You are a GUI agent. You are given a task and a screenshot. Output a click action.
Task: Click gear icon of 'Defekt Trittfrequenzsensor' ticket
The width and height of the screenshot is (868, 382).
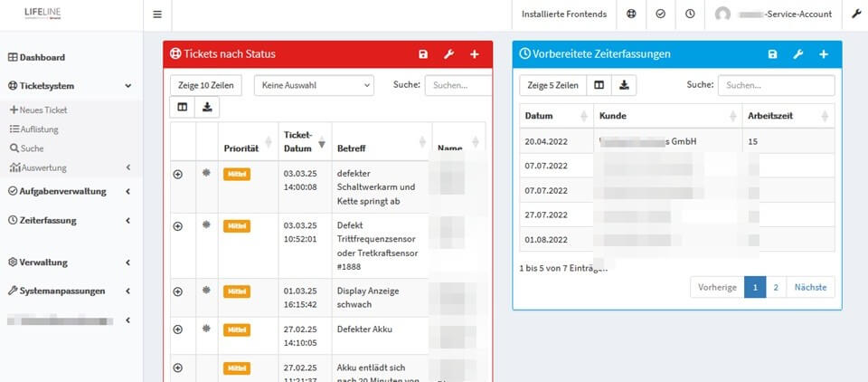coord(206,224)
